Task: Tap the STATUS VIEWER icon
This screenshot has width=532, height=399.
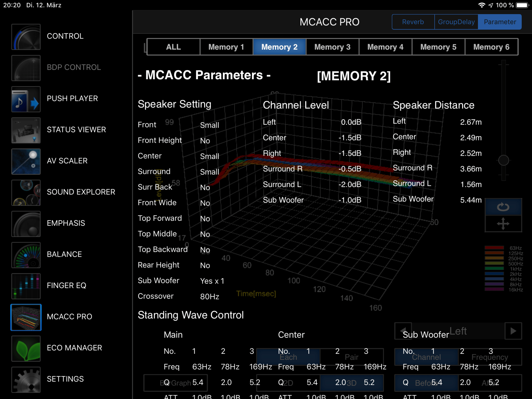Action: coord(26,130)
